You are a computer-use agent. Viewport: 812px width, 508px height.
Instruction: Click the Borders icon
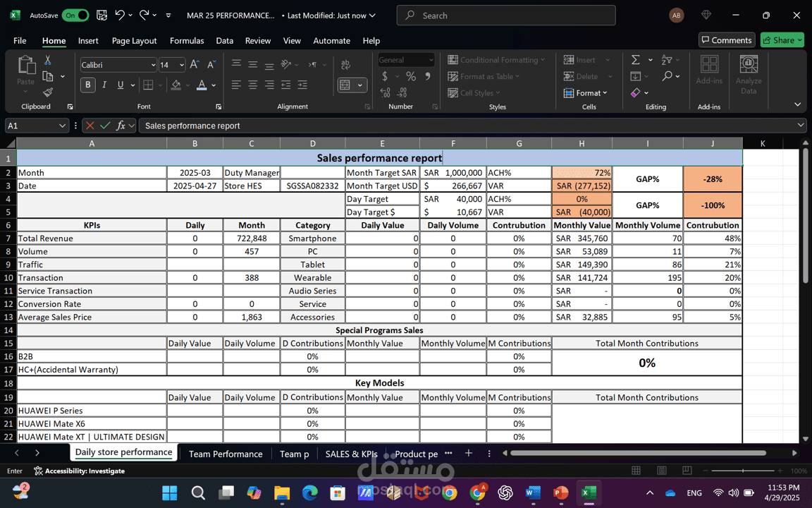pyautogui.click(x=148, y=85)
